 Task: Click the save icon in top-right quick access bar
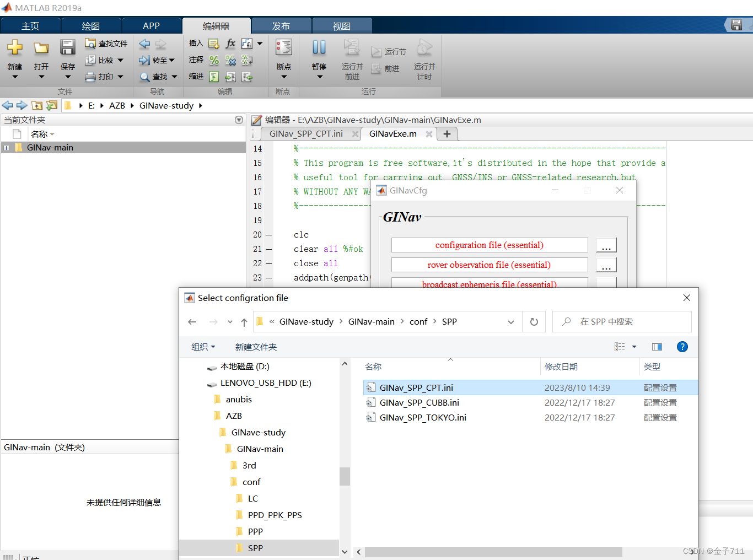[x=736, y=25]
